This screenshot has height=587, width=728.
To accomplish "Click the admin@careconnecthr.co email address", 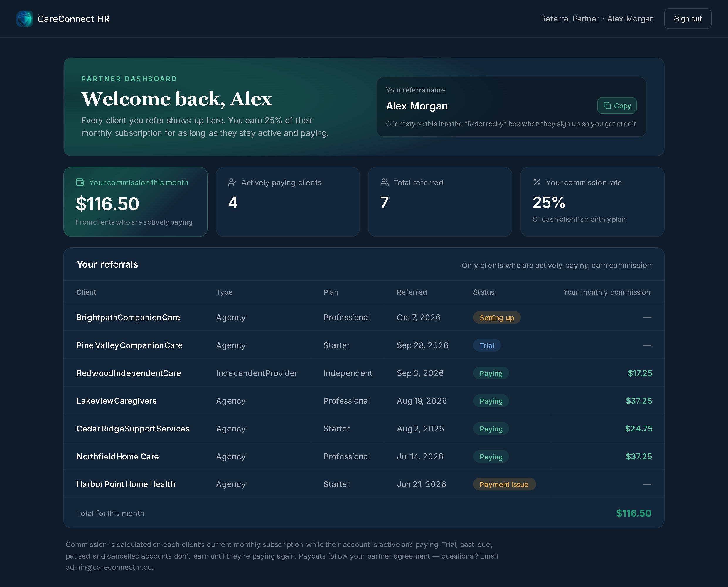I will tap(109, 567).
